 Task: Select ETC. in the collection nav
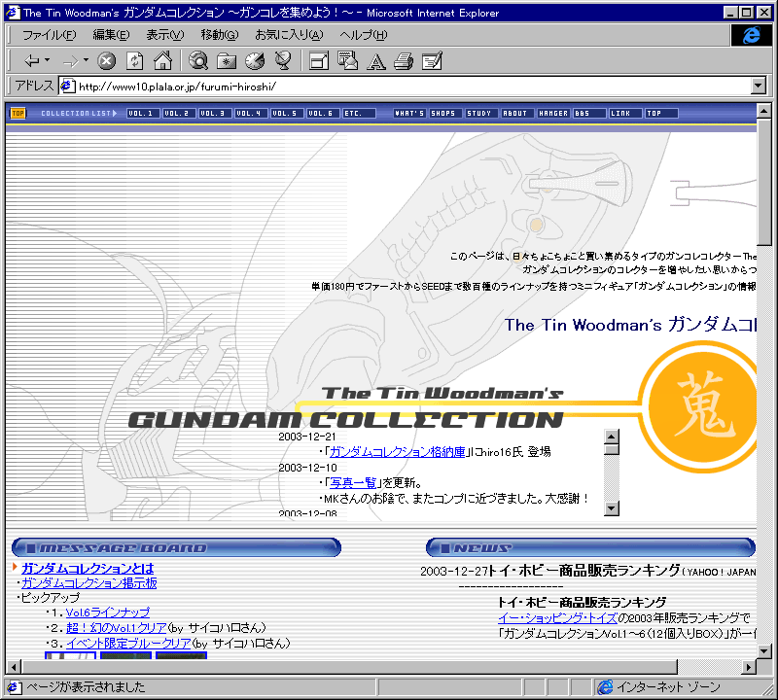(x=359, y=113)
